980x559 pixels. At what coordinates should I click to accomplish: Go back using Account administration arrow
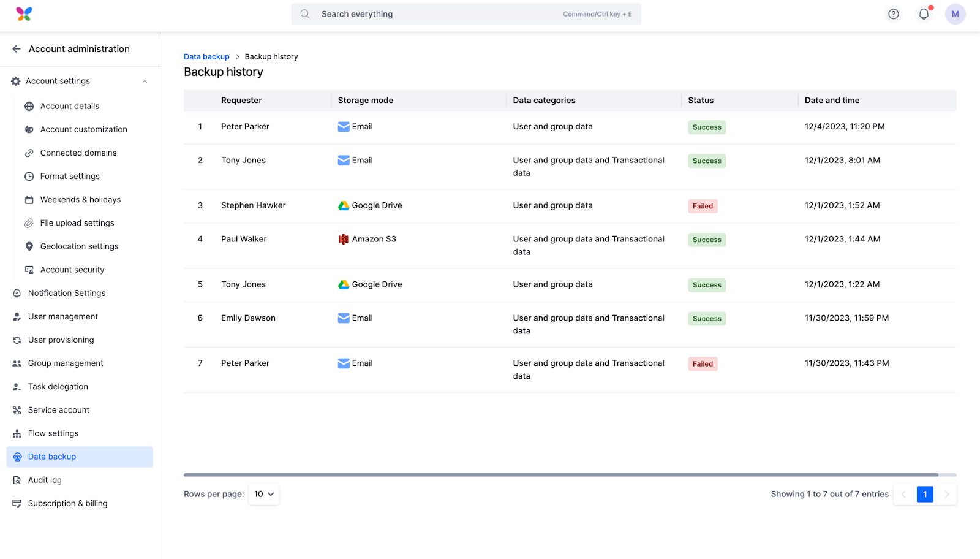point(17,49)
